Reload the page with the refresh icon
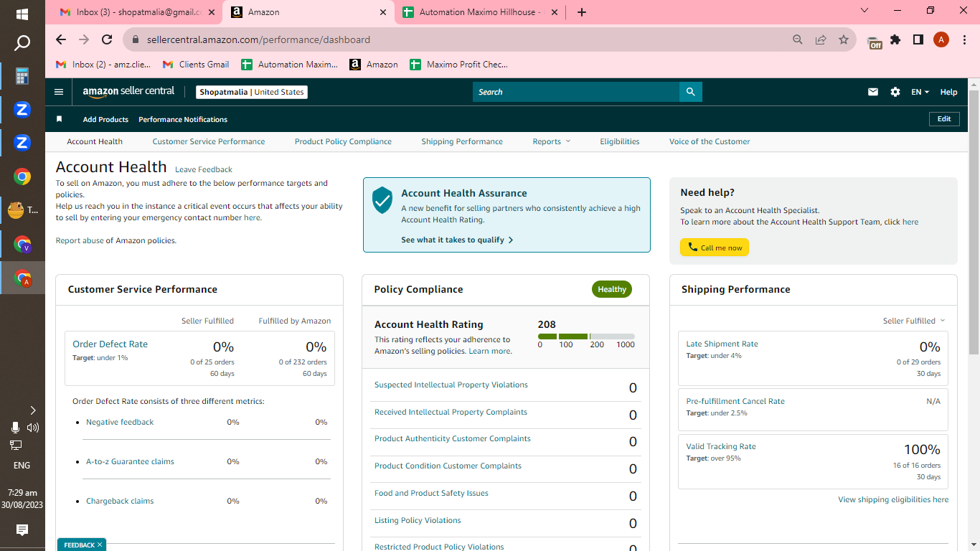Screen dimensions: 980x551 [107, 39]
